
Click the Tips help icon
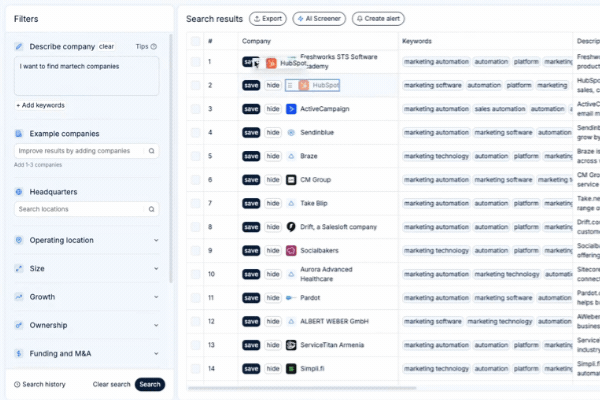(x=154, y=47)
